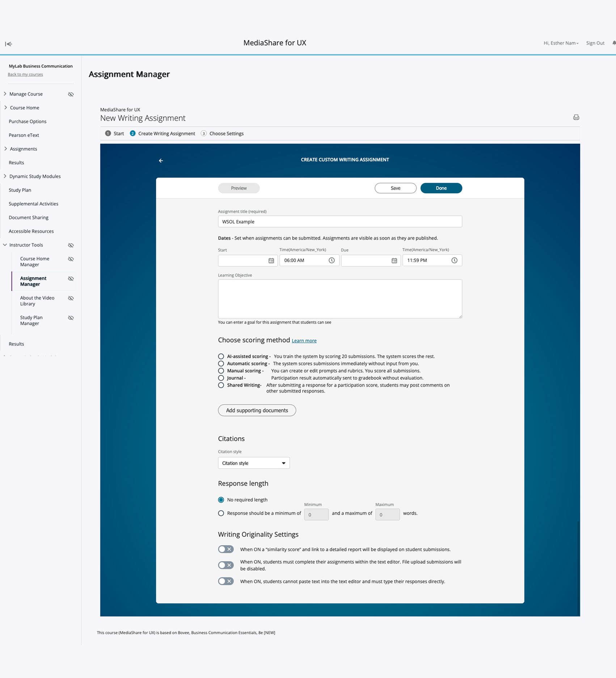Click the Learning Objective text area

pos(340,299)
